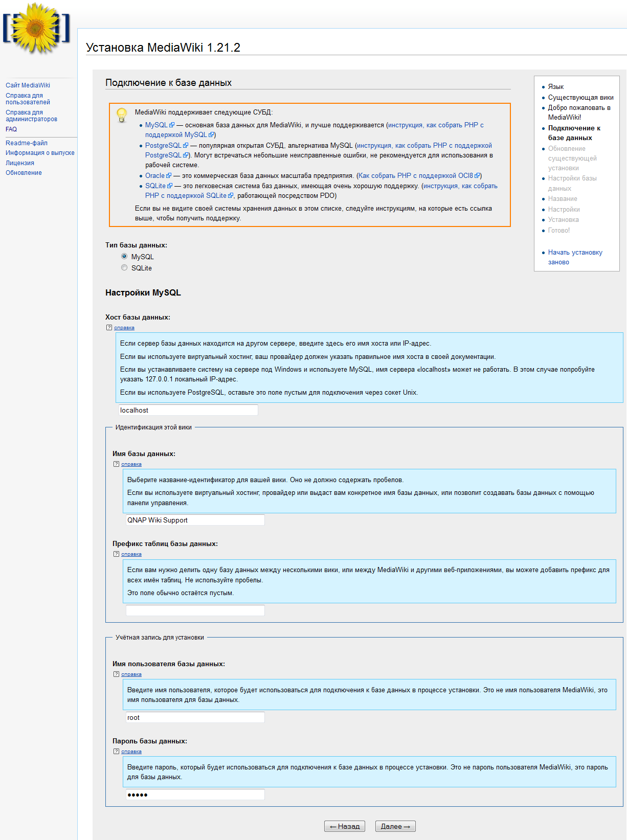Toggle справка link for Пароль базы данных
The height and width of the screenshot is (840, 627).
(131, 752)
